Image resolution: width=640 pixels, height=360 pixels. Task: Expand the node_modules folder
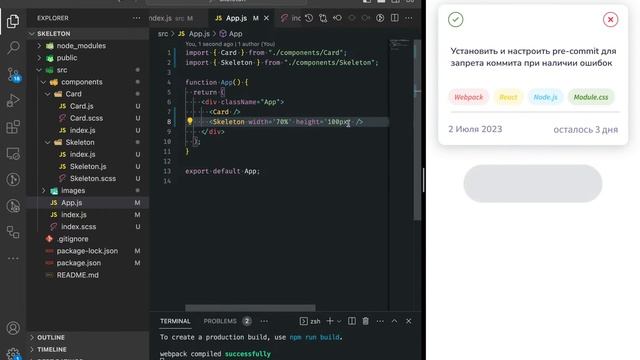pyautogui.click(x=81, y=46)
